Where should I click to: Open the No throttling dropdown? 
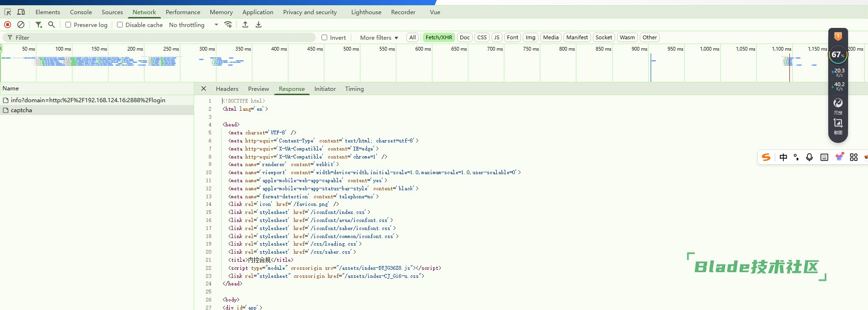[194, 25]
